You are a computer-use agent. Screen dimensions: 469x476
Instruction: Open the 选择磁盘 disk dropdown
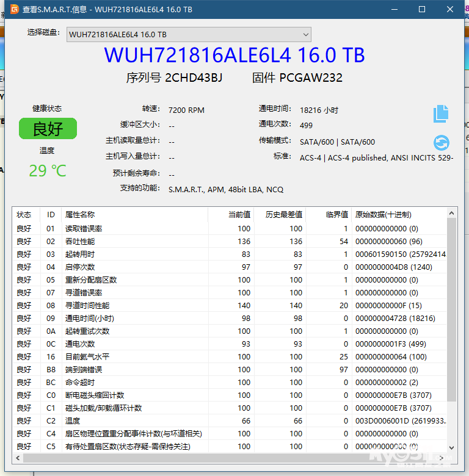click(188, 35)
